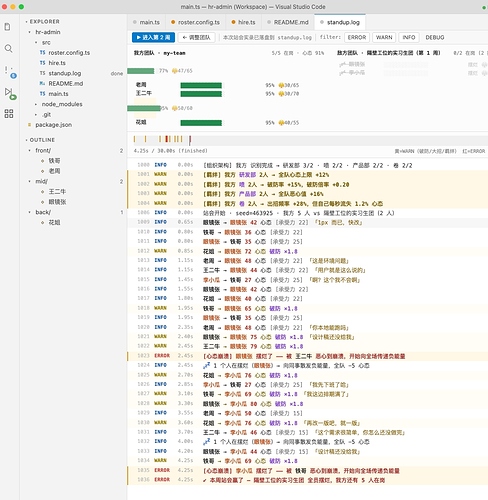
Task: Click the zzz icon on log line 1032
Action: pyautogui.click(x=207, y=442)
